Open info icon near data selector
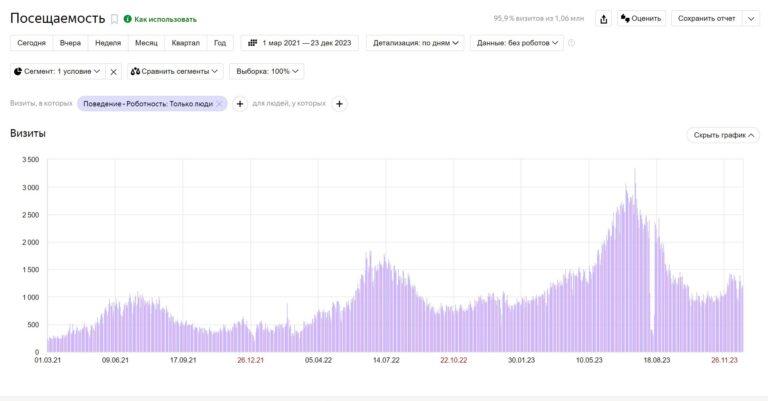 [x=571, y=43]
